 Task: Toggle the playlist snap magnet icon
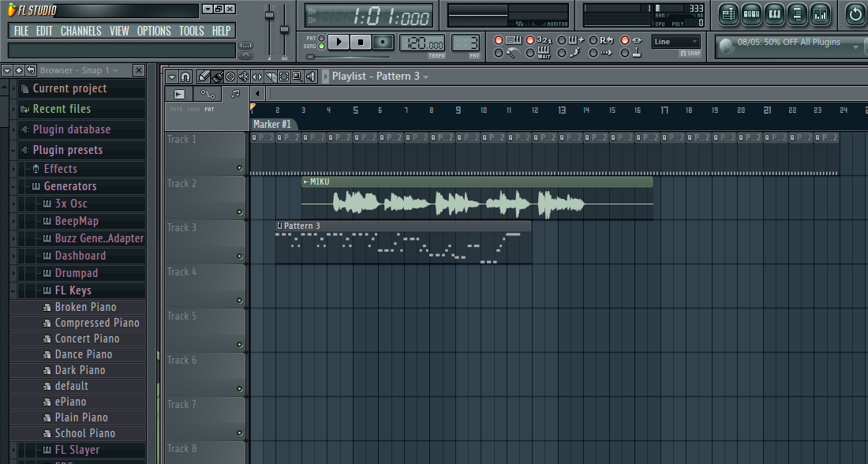185,77
